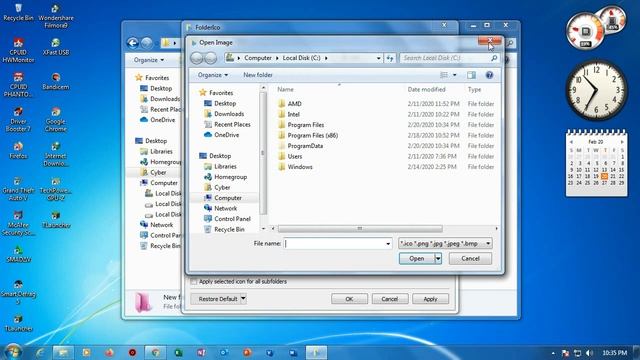The image size is (640, 360).
Task: Click Restore Default in FolderIco dialog
Action: click(x=218, y=299)
